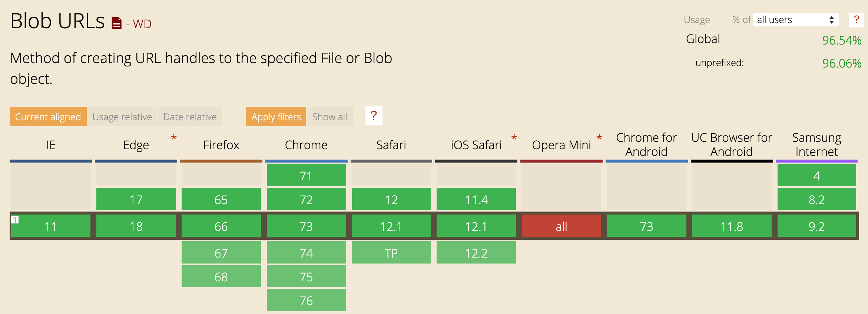868x314 pixels.
Task: Click the Chrome 71 cell
Action: pos(307,175)
